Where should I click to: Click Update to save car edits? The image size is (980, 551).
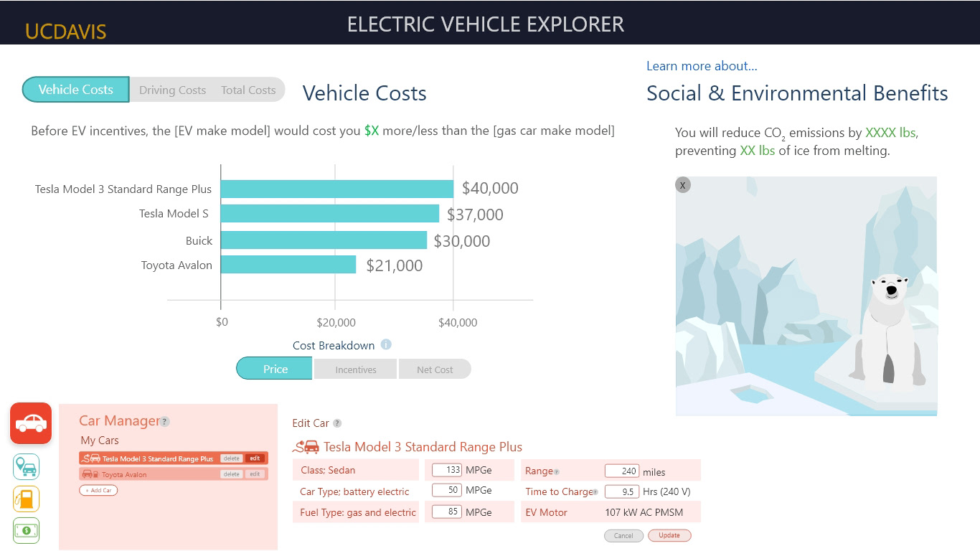pyautogui.click(x=669, y=535)
